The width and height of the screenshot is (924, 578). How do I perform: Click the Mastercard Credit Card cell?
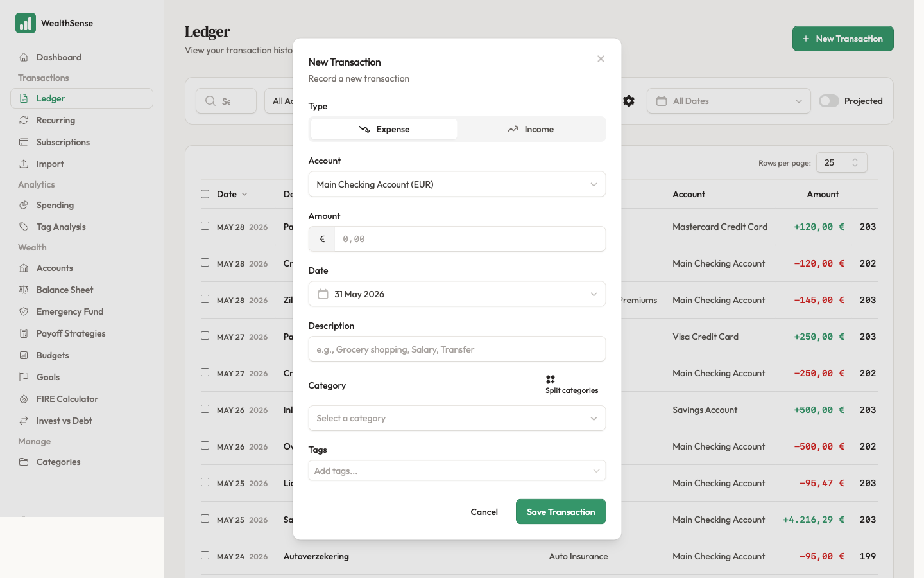(720, 227)
